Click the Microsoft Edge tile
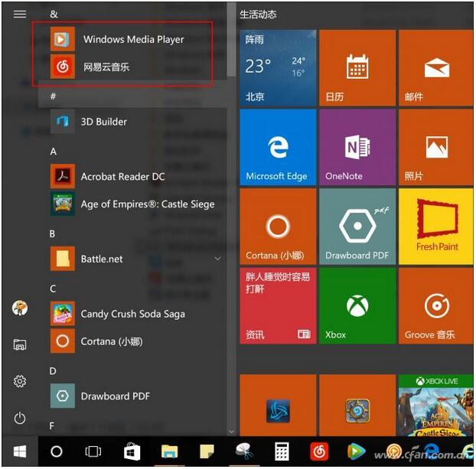 tap(277, 147)
